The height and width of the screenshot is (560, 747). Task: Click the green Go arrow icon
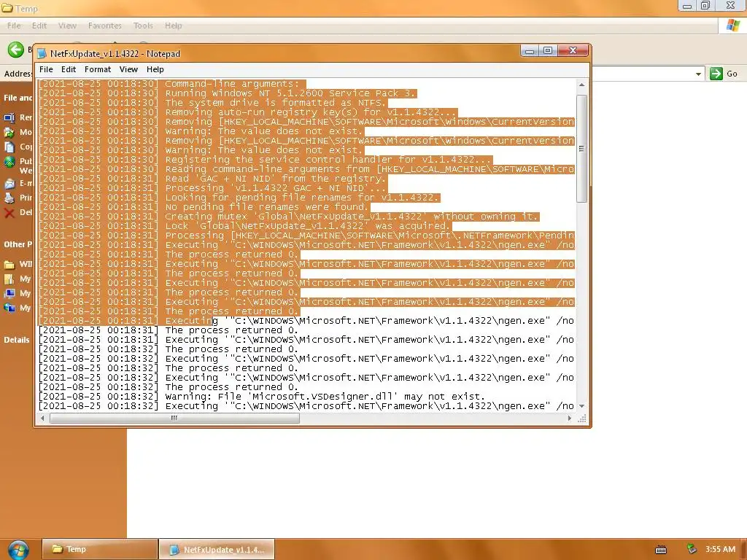(716, 74)
